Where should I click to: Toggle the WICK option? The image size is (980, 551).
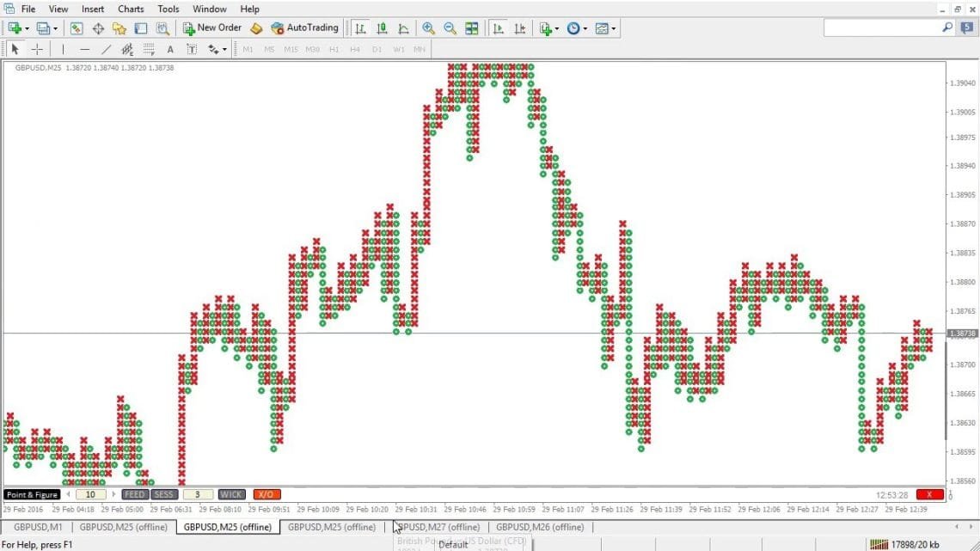pyautogui.click(x=231, y=494)
